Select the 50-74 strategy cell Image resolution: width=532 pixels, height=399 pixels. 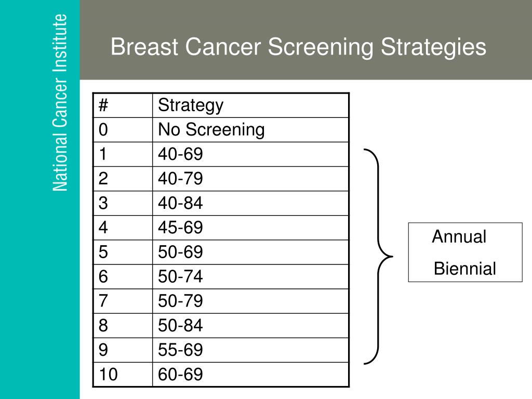coord(250,276)
